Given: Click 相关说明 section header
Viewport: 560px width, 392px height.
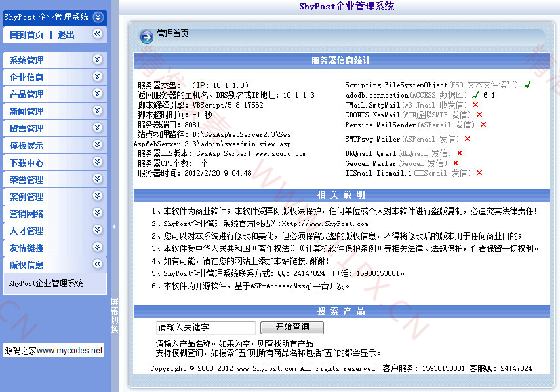Looking at the screenshot, I should coord(341,195).
